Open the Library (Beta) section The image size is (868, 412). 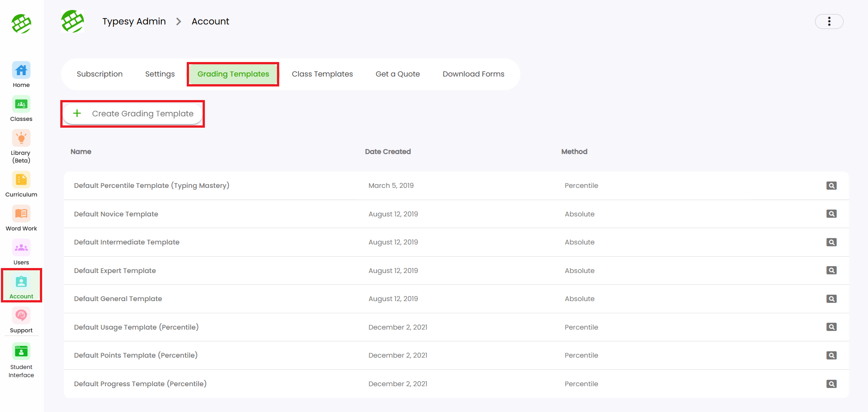coord(21,139)
